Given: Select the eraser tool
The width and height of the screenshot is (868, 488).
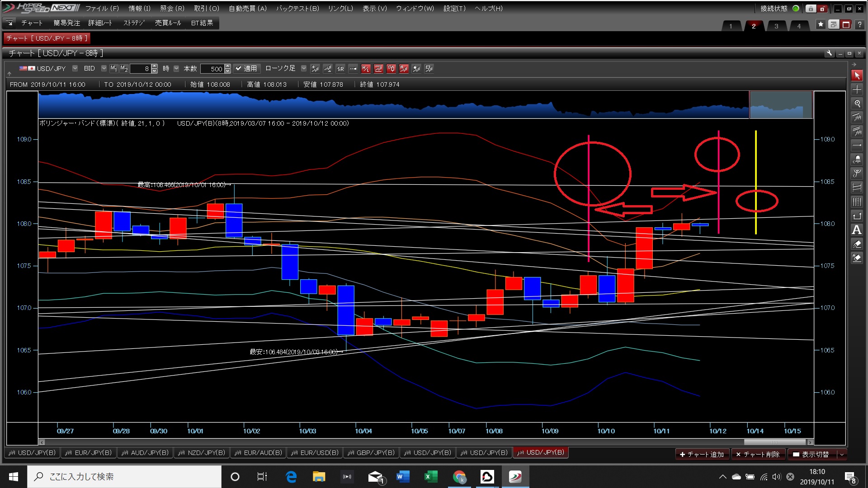Looking at the screenshot, I should (x=857, y=244).
